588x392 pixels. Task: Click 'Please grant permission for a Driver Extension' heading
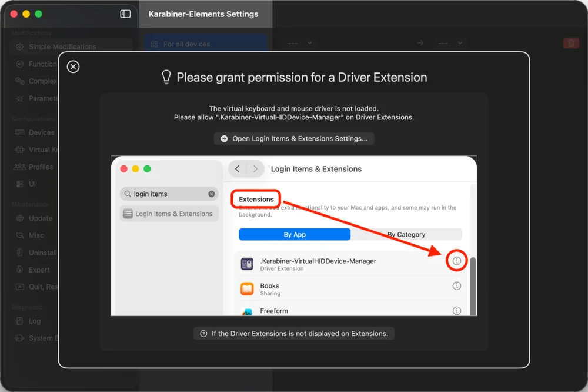coord(302,77)
